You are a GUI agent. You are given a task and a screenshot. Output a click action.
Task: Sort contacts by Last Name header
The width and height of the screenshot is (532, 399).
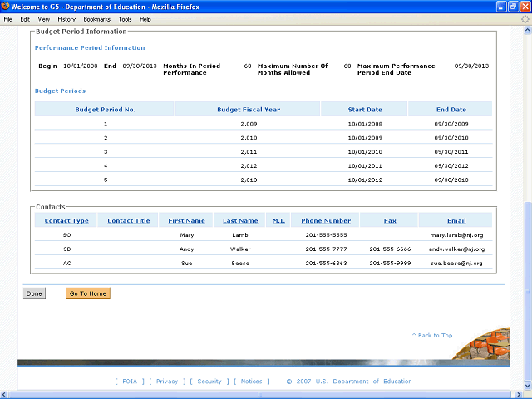(240, 221)
